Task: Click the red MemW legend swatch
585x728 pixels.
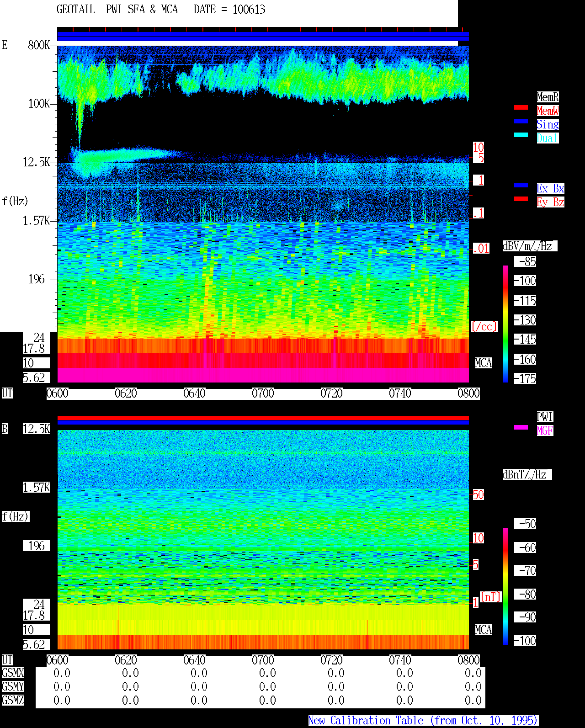Action: click(x=521, y=107)
